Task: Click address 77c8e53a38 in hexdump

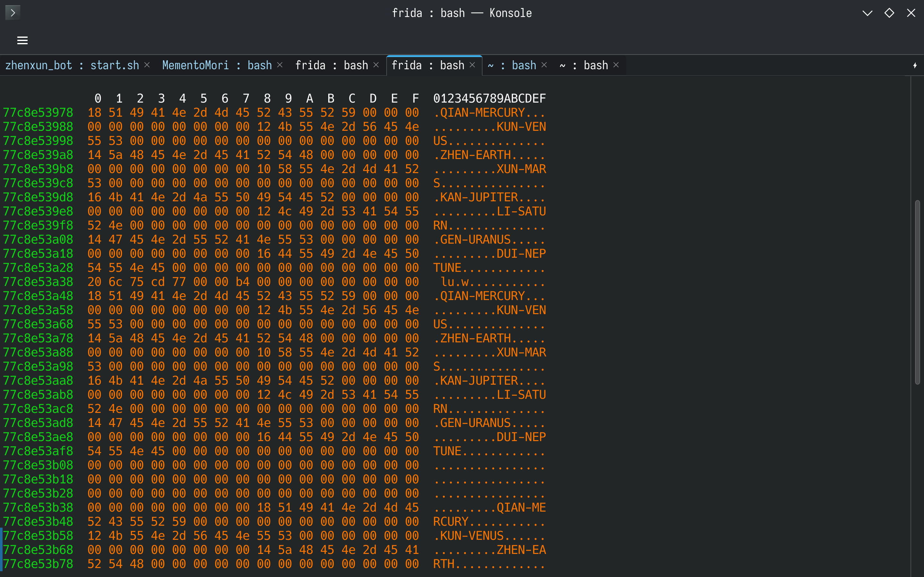Action: pyautogui.click(x=38, y=282)
